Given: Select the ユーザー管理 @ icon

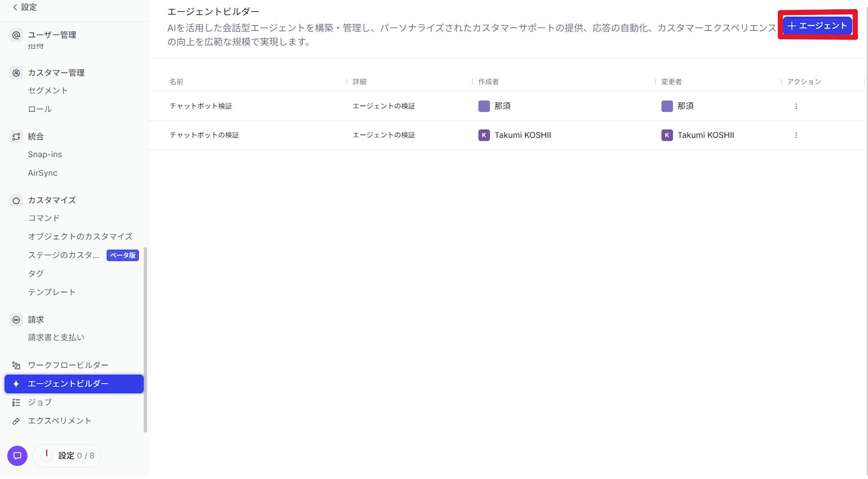Looking at the screenshot, I should point(16,35).
